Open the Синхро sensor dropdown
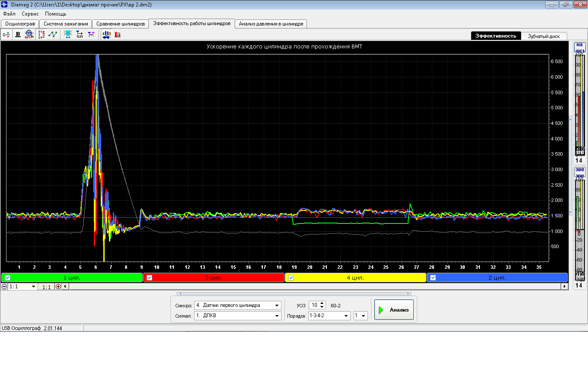 point(277,306)
